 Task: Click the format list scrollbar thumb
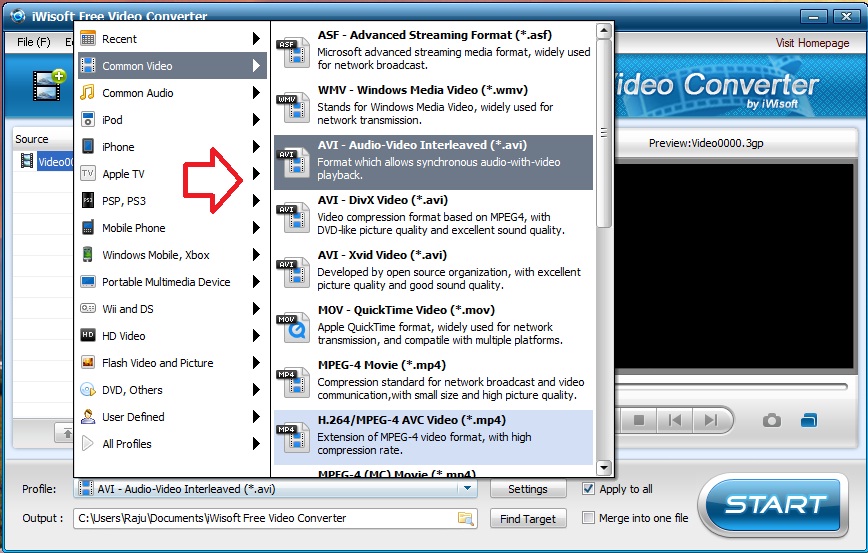(x=604, y=133)
